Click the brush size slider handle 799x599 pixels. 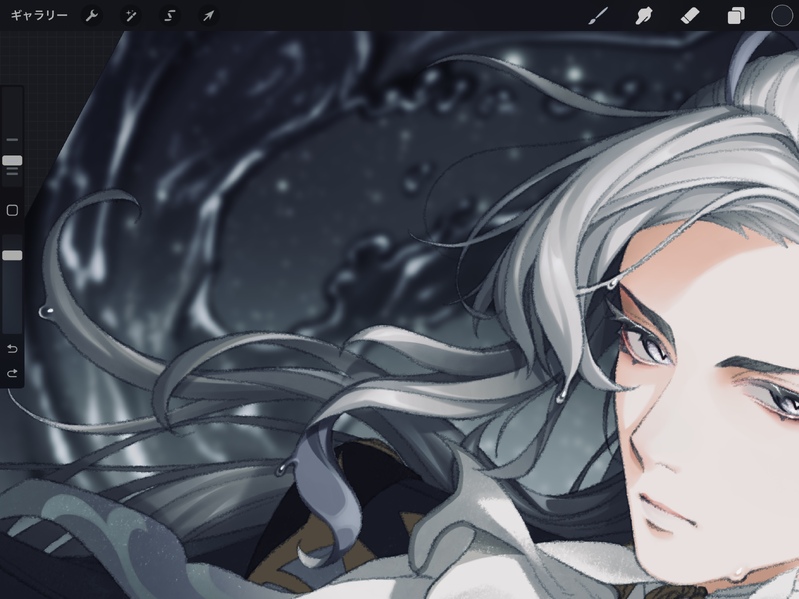click(12, 161)
